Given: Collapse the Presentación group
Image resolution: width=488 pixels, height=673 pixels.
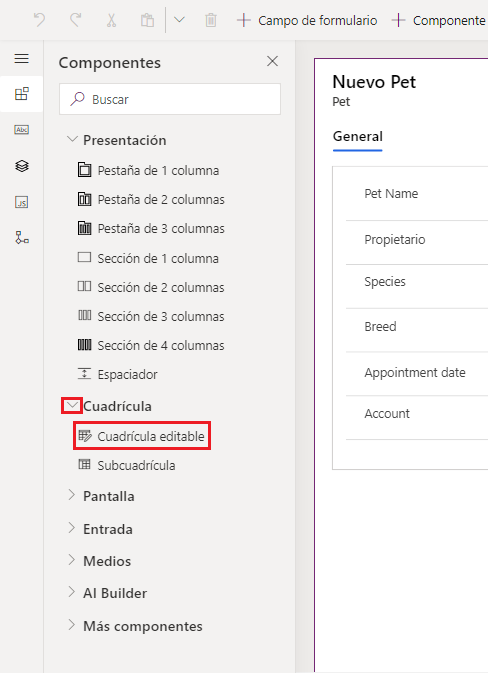Looking at the screenshot, I should click(x=72, y=139).
